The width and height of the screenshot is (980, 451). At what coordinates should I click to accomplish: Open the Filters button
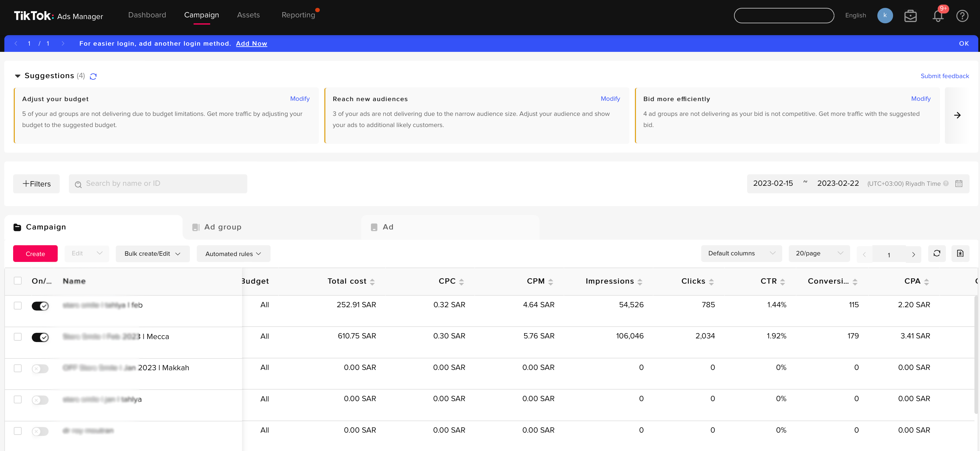point(36,184)
